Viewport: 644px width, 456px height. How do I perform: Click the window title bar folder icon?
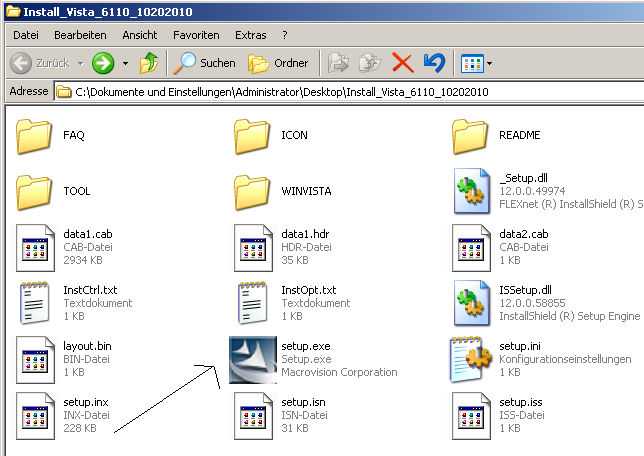point(13,11)
